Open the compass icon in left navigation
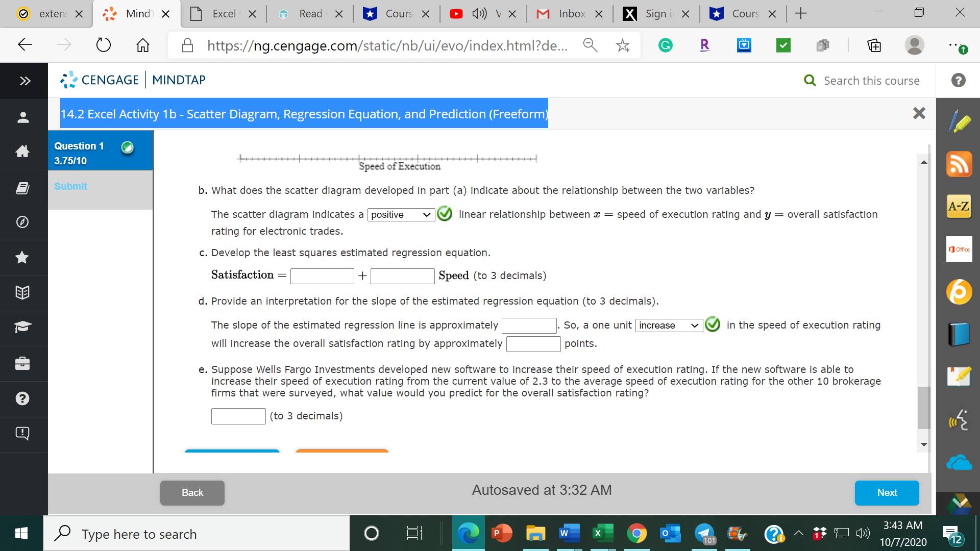Screen dimensions: 980x551 pyautogui.click(x=22, y=222)
